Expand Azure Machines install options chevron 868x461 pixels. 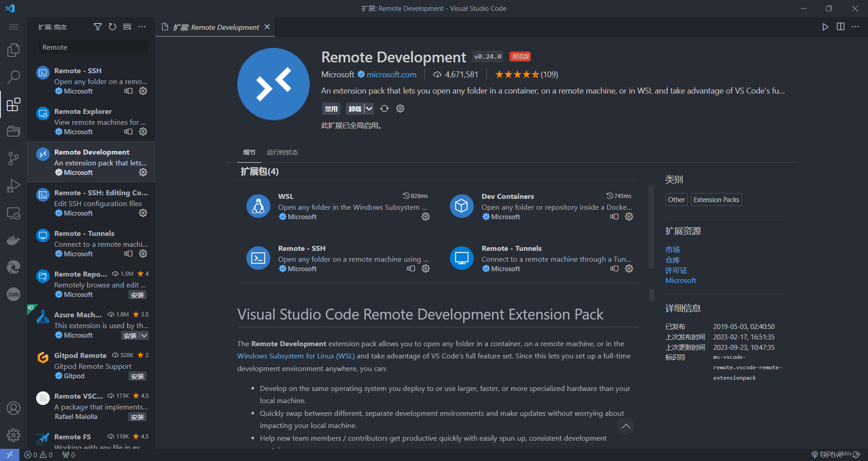click(x=144, y=335)
